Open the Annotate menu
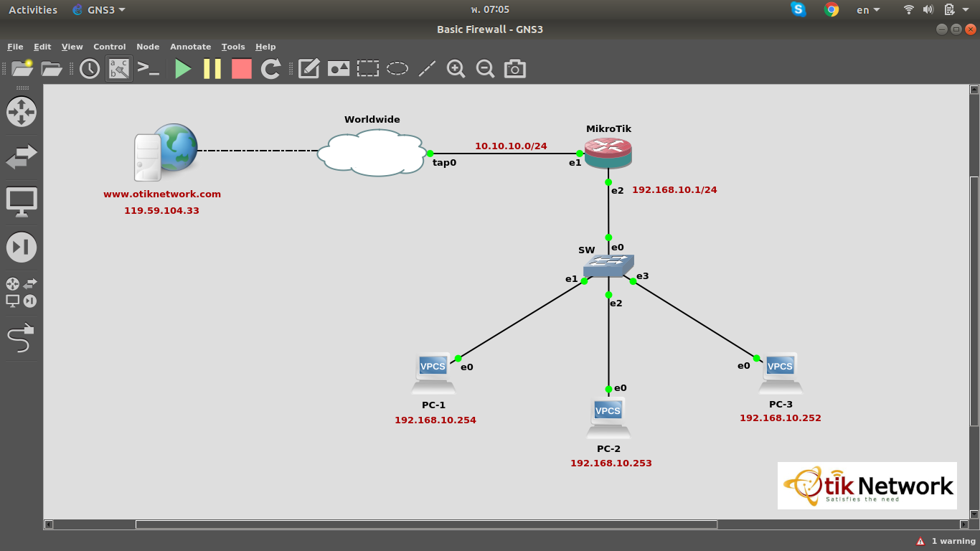 pos(190,47)
